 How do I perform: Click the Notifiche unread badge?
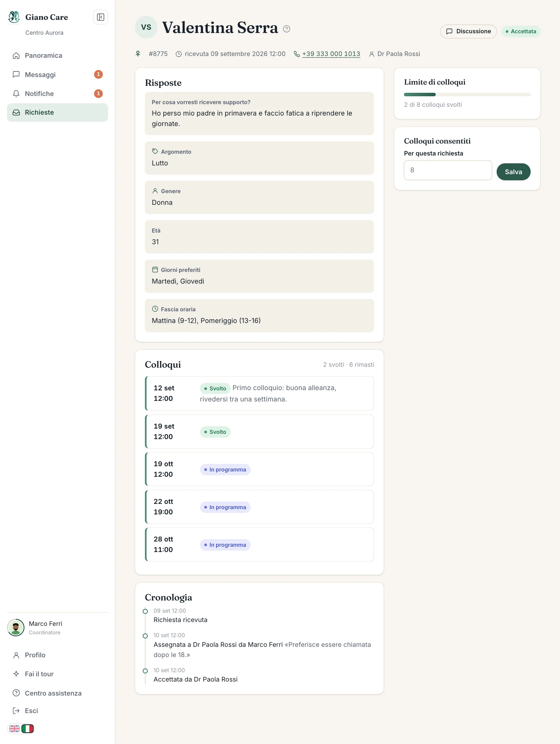(98, 93)
